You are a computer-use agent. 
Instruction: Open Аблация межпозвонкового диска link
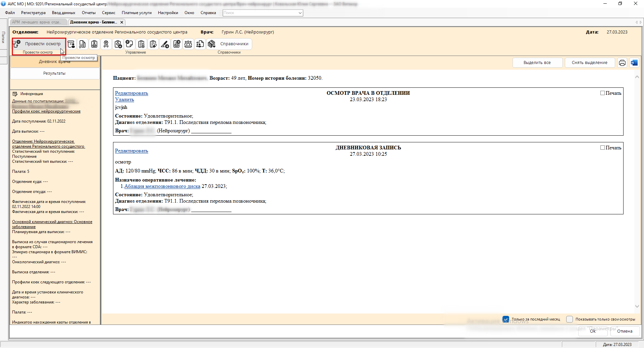tap(162, 186)
